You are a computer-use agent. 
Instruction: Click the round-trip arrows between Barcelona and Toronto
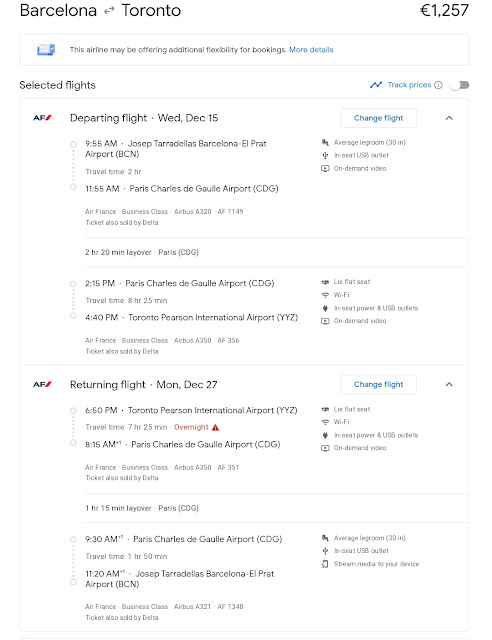[x=109, y=11]
